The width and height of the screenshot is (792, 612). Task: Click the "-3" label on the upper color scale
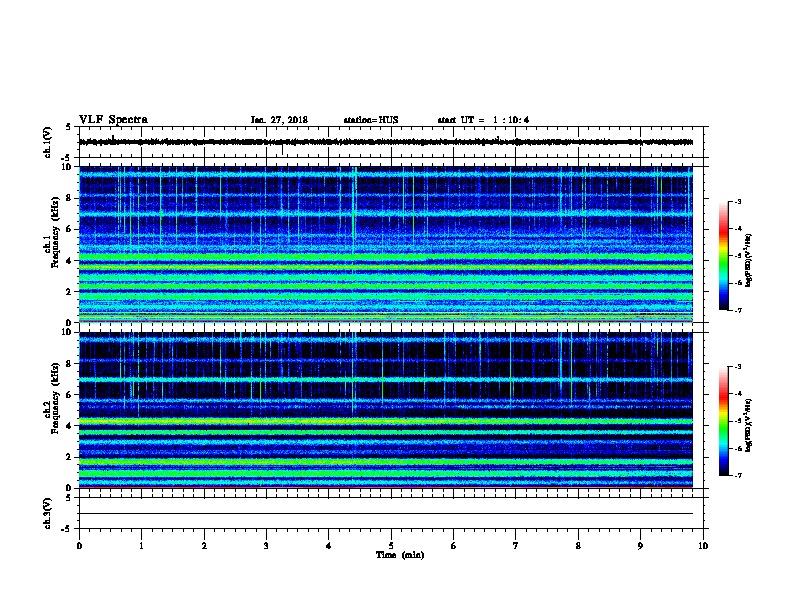point(737,201)
